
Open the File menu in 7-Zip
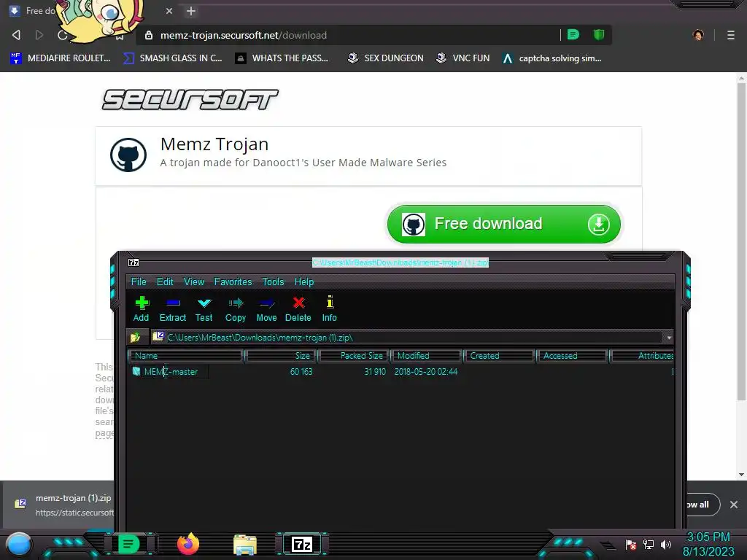tap(139, 281)
